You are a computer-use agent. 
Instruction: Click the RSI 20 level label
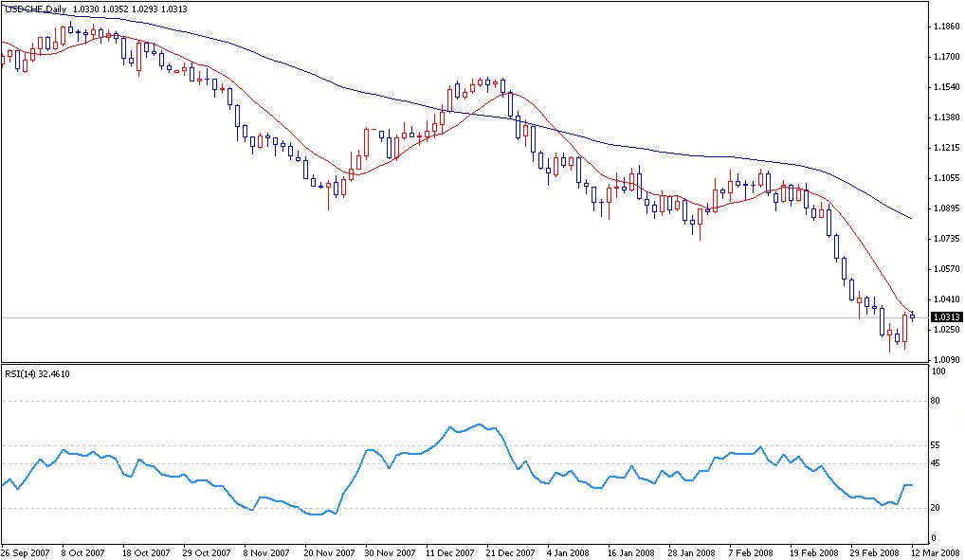(x=936, y=508)
